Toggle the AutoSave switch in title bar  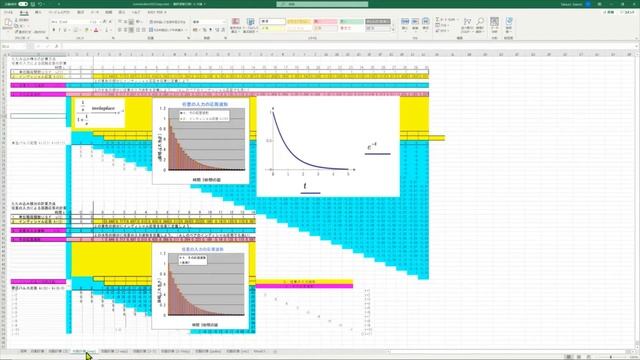point(23,4)
